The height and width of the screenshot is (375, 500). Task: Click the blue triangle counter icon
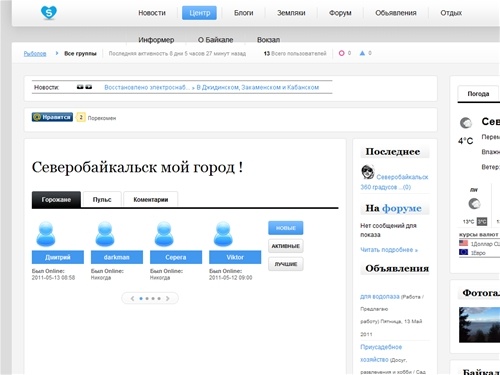[362, 53]
